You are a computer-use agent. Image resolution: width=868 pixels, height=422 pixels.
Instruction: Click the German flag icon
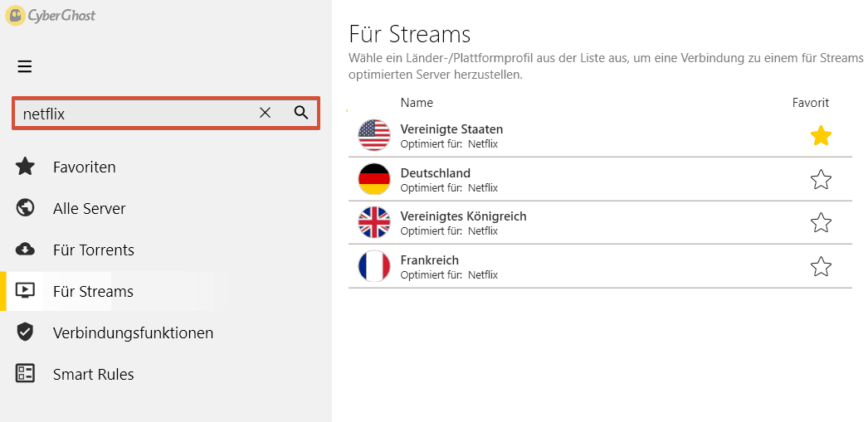pos(374,178)
